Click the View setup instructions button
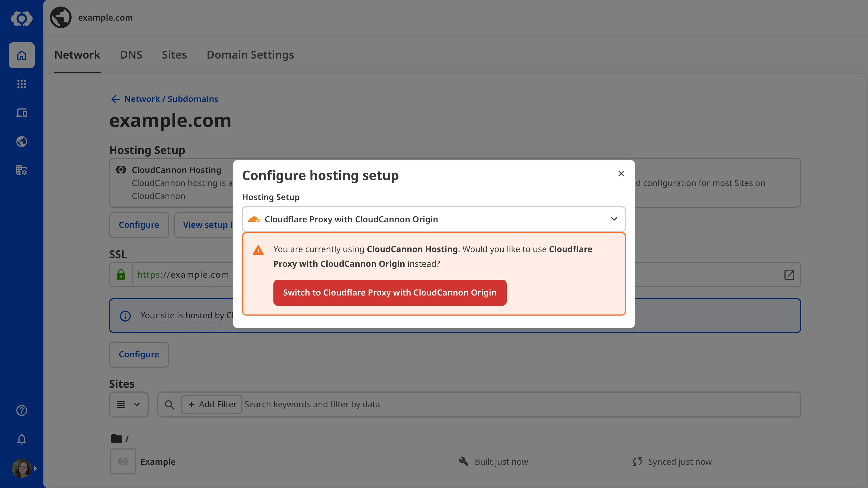 pyautogui.click(x=204, y=225)
